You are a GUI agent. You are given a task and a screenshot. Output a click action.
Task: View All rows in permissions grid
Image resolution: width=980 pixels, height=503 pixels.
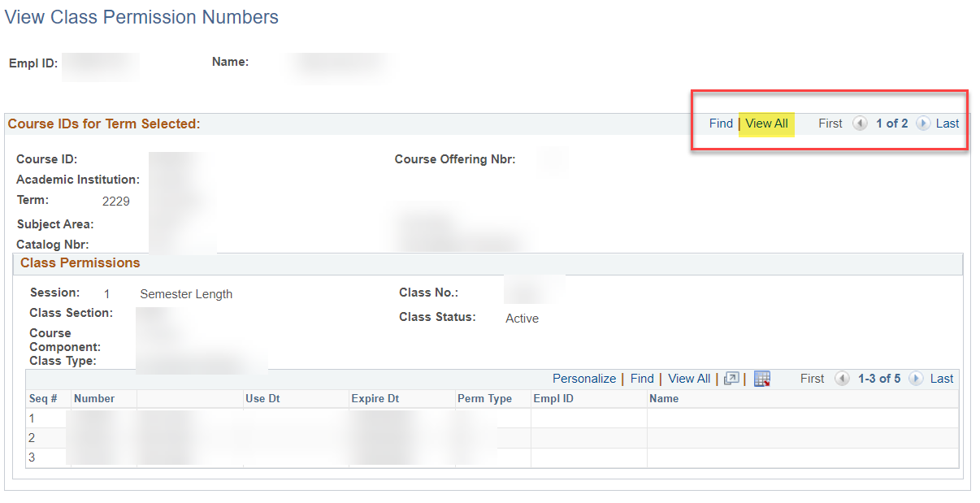coord(689,379)
